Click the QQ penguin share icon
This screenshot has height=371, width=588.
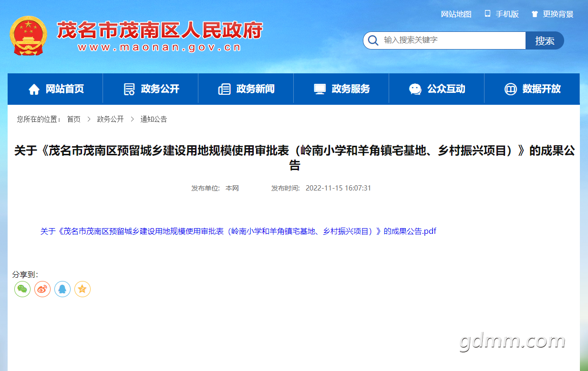[62, 289]
